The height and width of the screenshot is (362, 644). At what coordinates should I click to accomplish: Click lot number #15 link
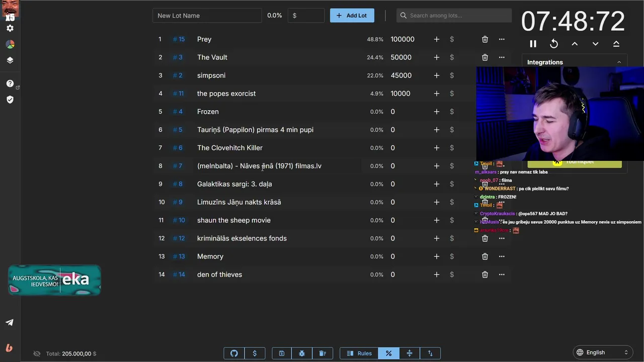tap(179, 39)
